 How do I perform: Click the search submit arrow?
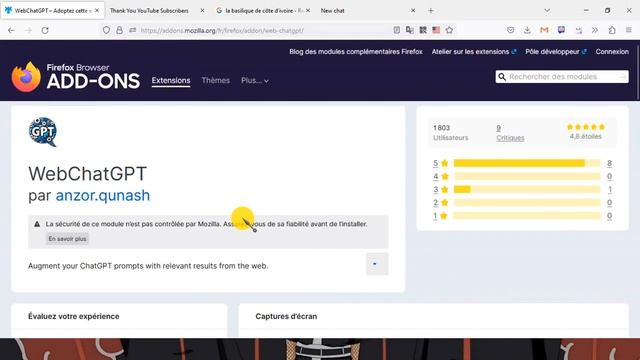click(622, 77)
